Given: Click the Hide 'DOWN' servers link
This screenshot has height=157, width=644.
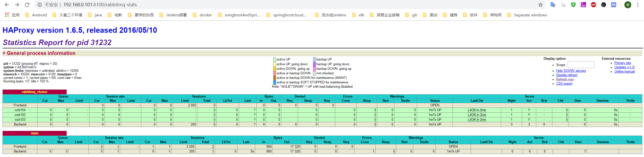Looking at the screenshot, I should 571,71.
